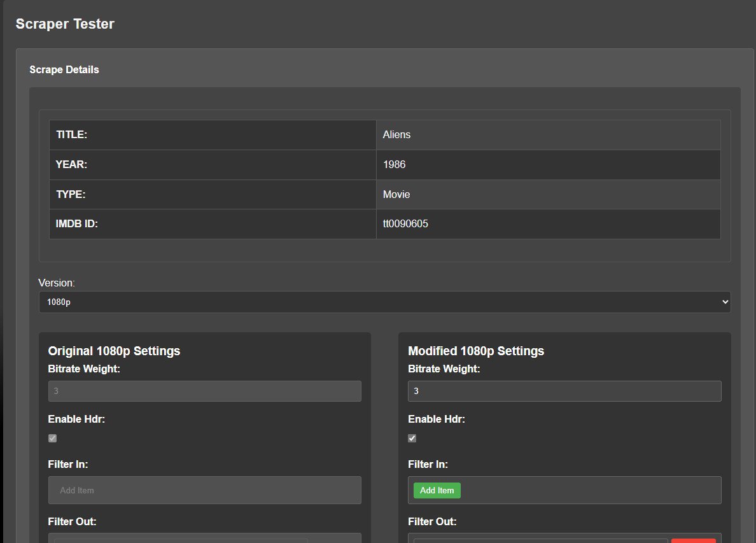Click the IMDB ID value tt0090605
Screen dimensions: 756x543
tap(405, 224)
